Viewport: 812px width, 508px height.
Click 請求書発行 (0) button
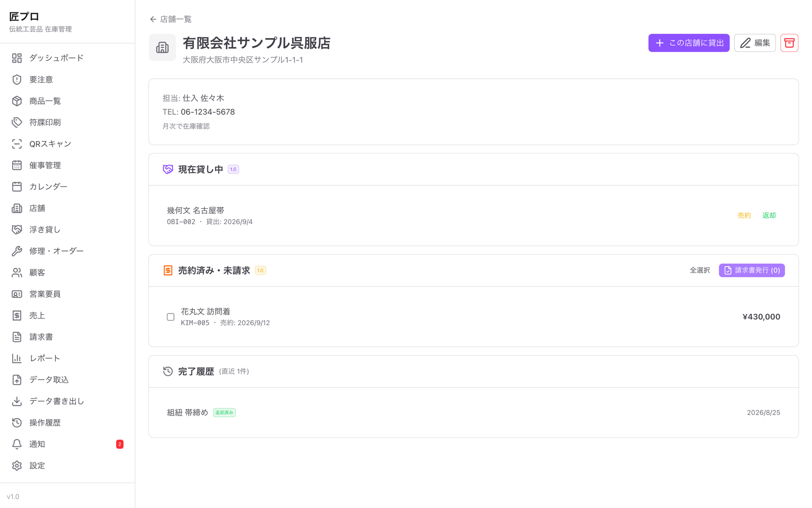[752, 270]
